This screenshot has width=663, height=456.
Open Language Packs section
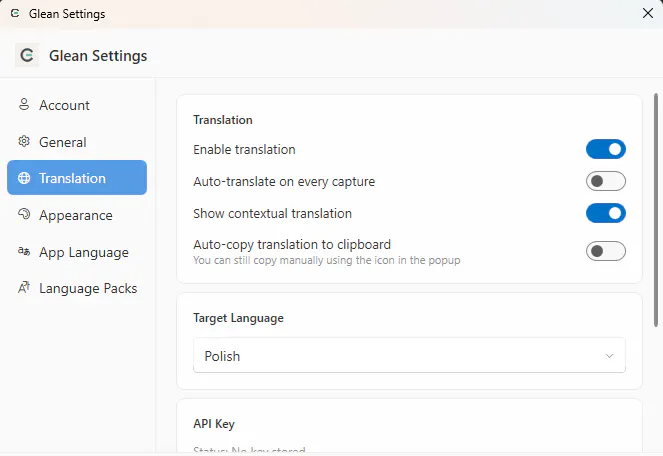pos(77,288)
